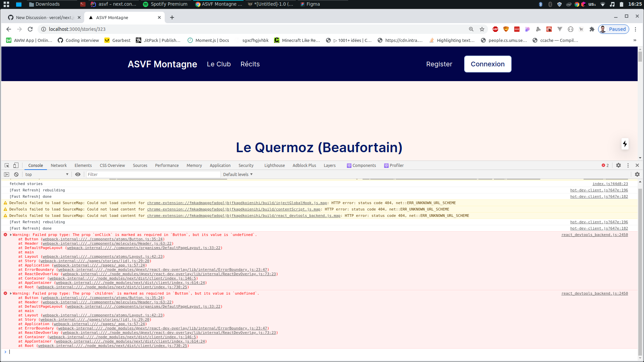644x362 pixels.
Task: Open the Components React tab
Action: tap(361, 165)
